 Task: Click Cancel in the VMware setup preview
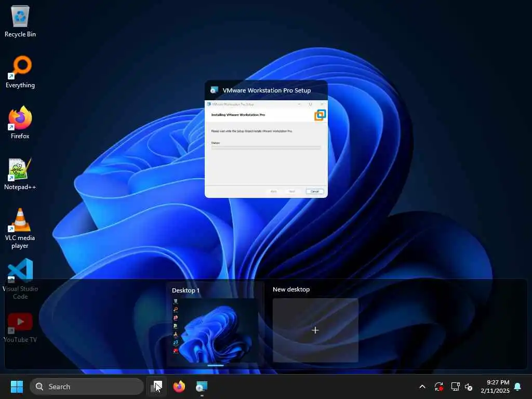click(315, 191)
